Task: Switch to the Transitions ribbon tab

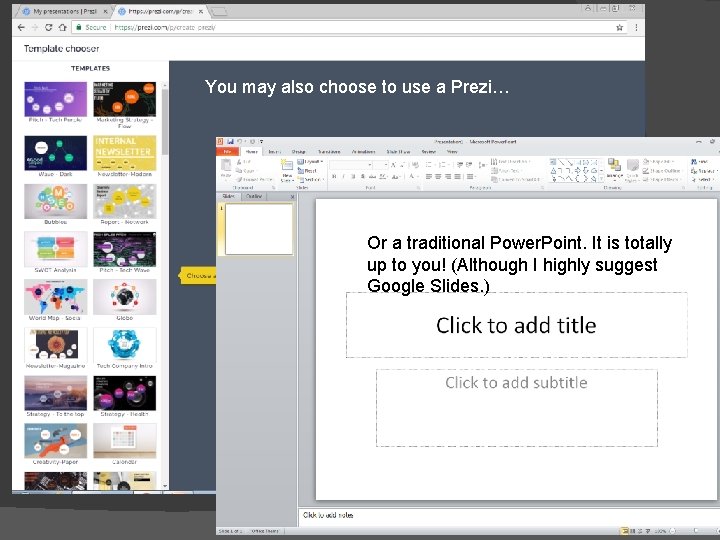Action: pyautogui.click(x=329, y=152)
